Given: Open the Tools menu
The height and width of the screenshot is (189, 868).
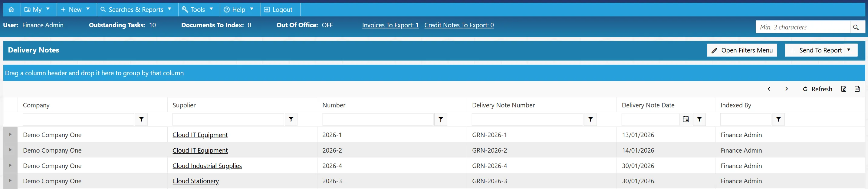Looking at the screenshot, I should pos(197,9).
